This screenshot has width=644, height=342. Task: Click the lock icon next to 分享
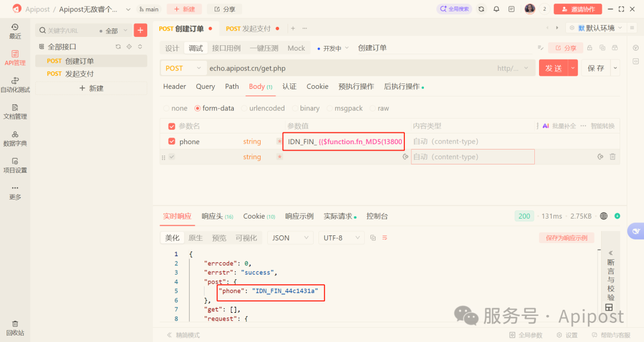[x=589, y=48]
